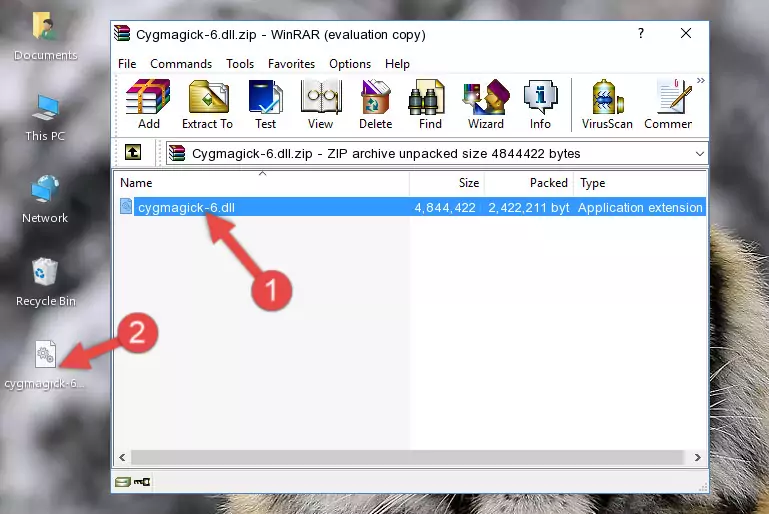The width and height of the screenshot is (769, 514).
Task: Click Application extension type cell
Action: point(640,207)
